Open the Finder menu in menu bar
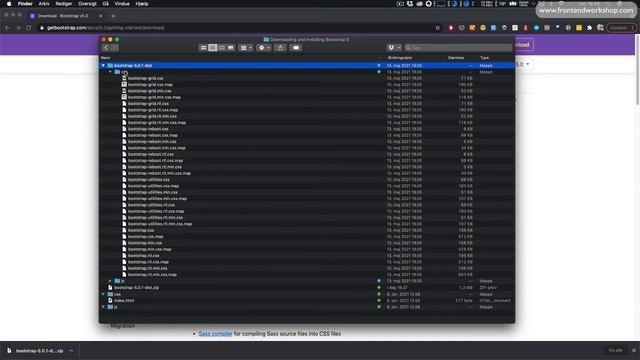640x360 pixels. (x=25, y=4)
